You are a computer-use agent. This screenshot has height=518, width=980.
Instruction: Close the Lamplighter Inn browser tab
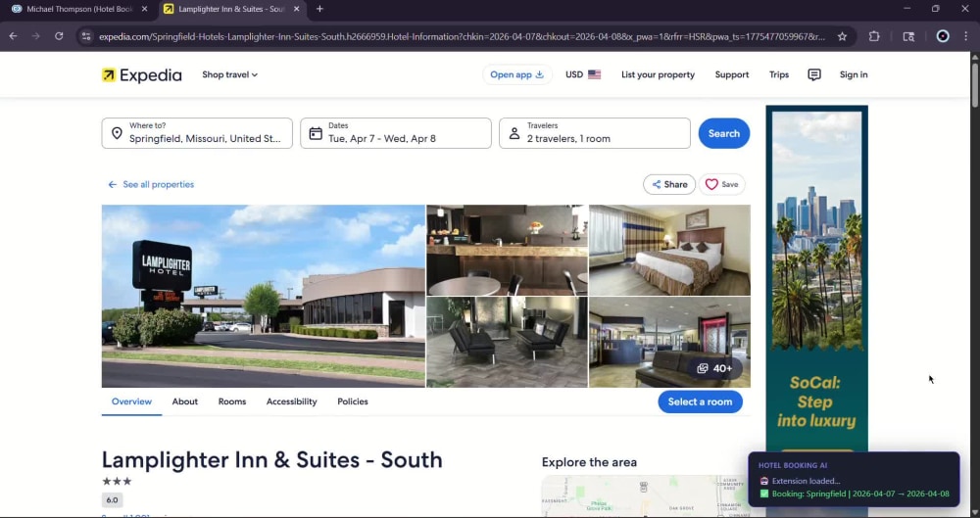pos(296,10)
